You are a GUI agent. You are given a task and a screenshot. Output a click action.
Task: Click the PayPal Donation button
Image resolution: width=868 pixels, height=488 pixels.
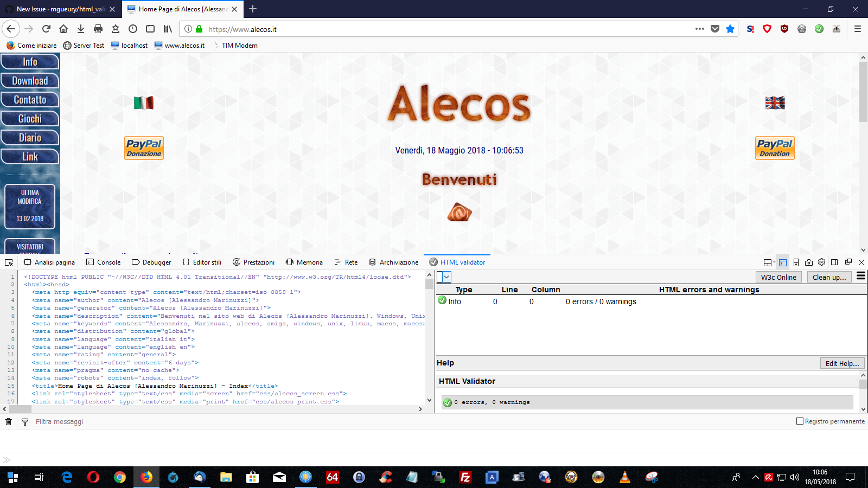click(x=775, y=148)
